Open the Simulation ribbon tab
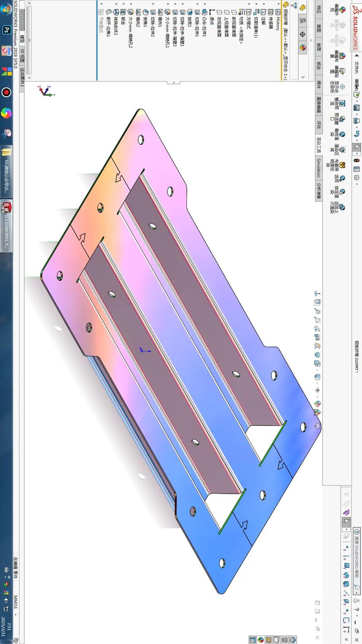Viewport: 362px width, 644px height. click(319, 168)
